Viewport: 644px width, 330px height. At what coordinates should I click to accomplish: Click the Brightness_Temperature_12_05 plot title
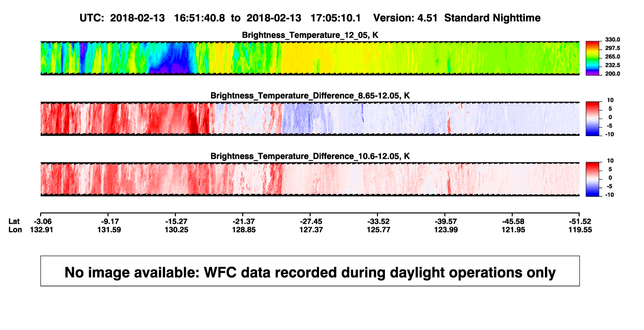coord(310,35)
